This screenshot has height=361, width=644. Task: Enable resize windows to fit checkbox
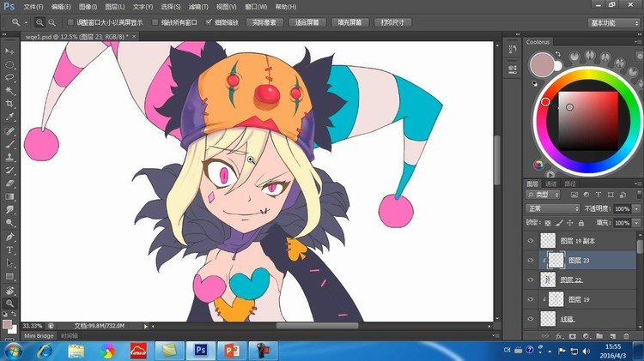(70, 22)
